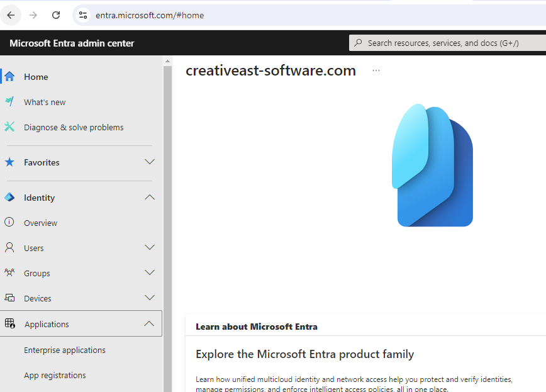Click the What's new icon
Viewport: 546px width, 392px height.
[x=9, y=102]
